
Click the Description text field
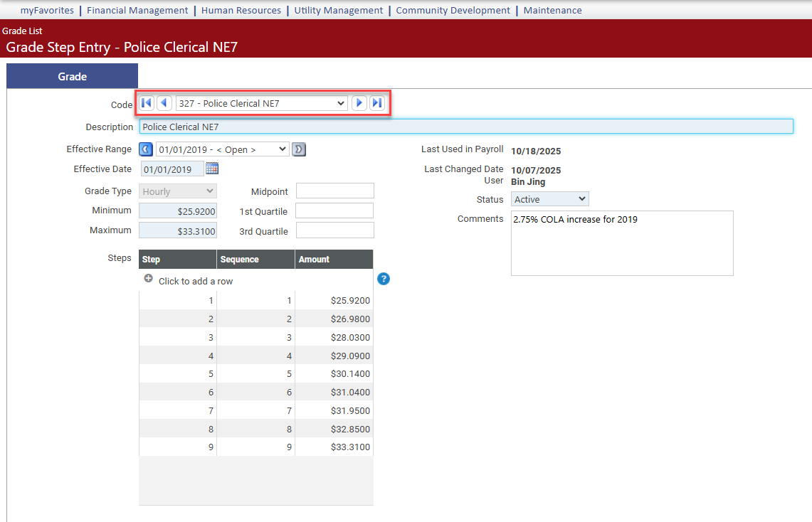click(465, 127)
